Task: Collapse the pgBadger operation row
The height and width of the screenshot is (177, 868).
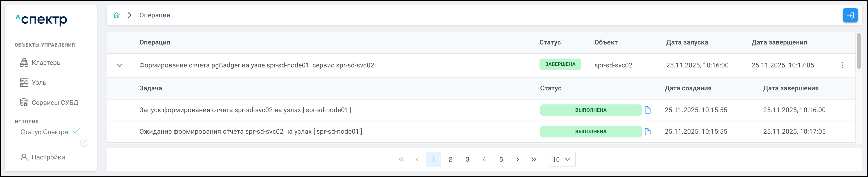Action: pos(120,65)
